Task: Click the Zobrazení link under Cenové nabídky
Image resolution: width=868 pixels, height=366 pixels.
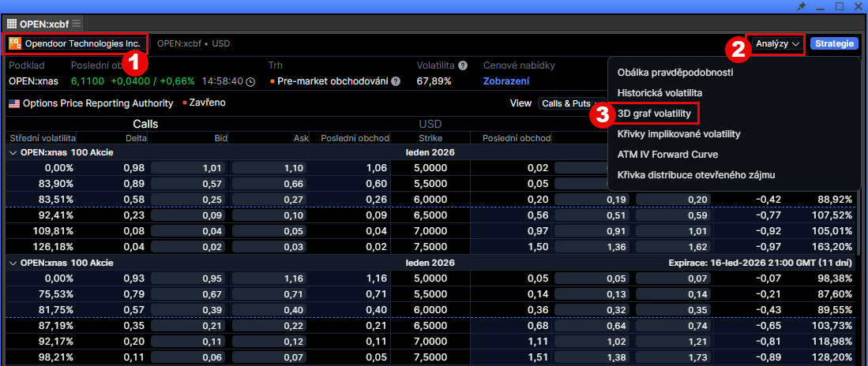Action: 506,81
